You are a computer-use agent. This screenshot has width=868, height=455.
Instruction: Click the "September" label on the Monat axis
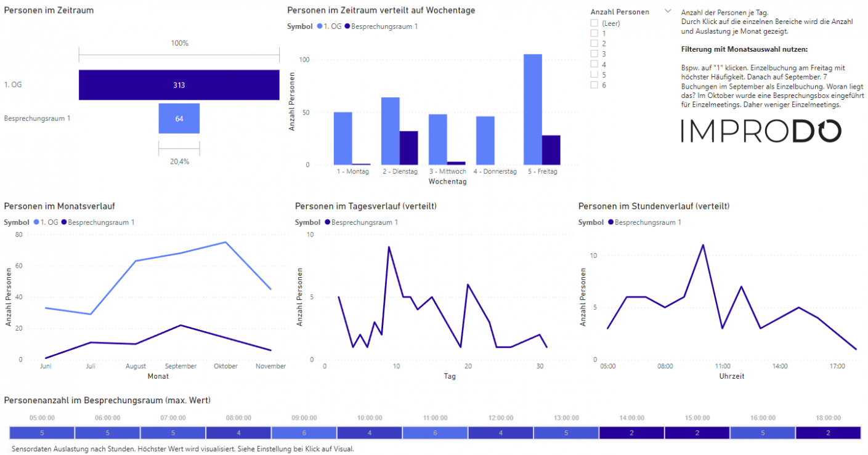pyautogui.click(x=180, y=366)
